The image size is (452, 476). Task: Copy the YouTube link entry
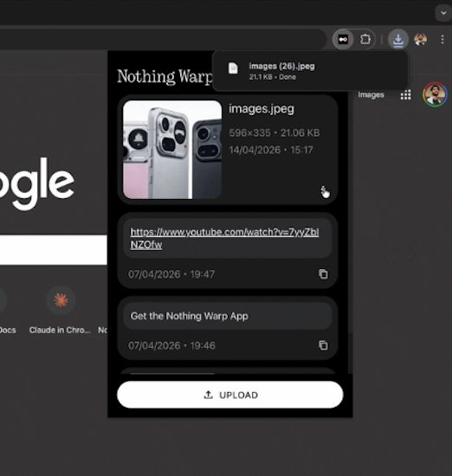click(x=323, y=273)
